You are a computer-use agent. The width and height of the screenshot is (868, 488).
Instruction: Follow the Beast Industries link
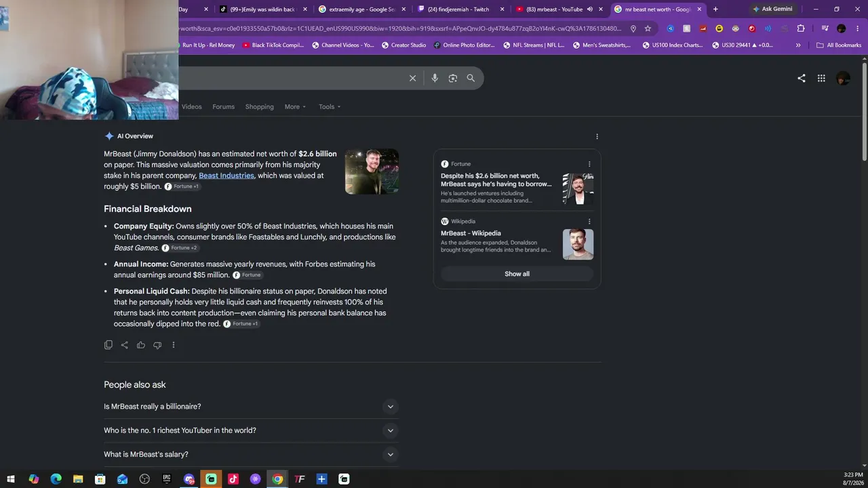point(226,176)
